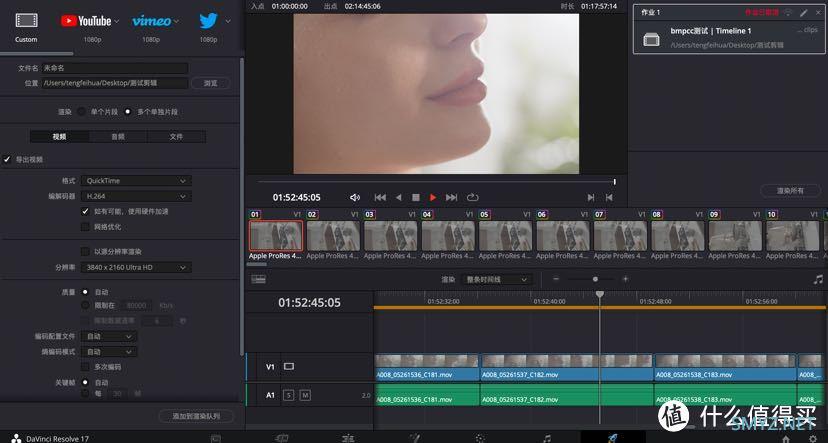Jump to last frame in viewer
The width and height of the screenshot is (828, 443).
click(451, 197)
